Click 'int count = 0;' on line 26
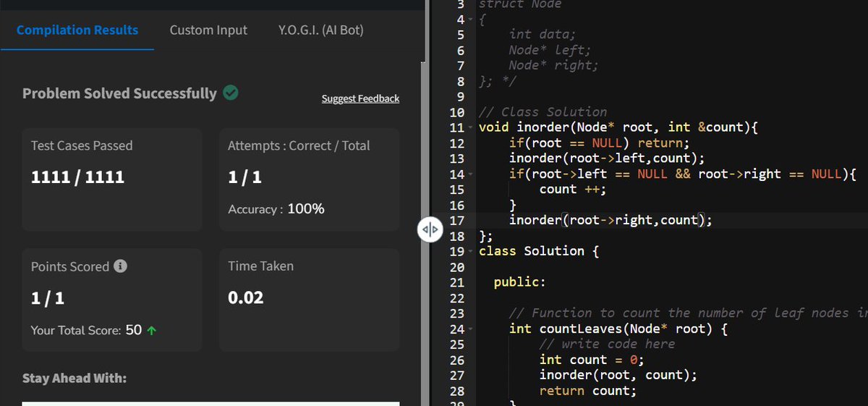This screenshot has width=868, height=406. pyautogui.click(x=592, y=360)
